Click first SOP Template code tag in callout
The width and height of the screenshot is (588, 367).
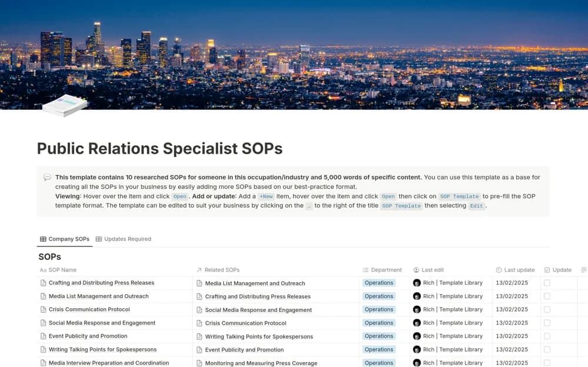459,196
